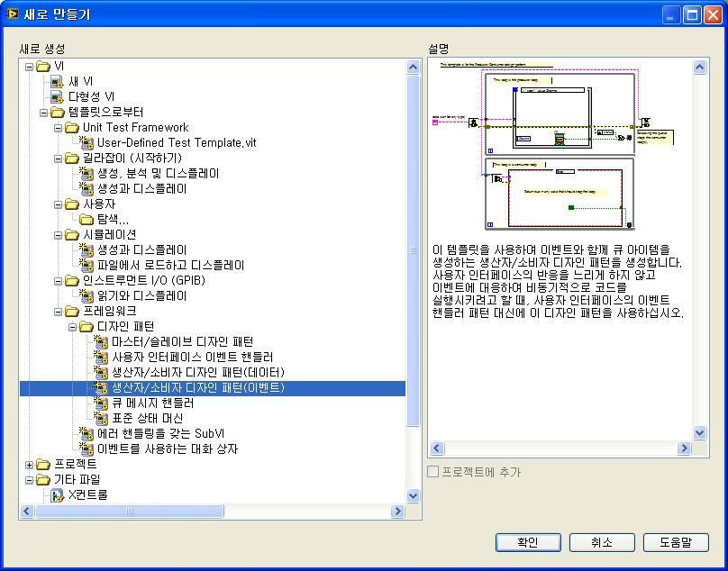Click the 파일에서 로드하고 디스플레이 icon
Viewport: 728px width, 571px height.
point(86,266)
